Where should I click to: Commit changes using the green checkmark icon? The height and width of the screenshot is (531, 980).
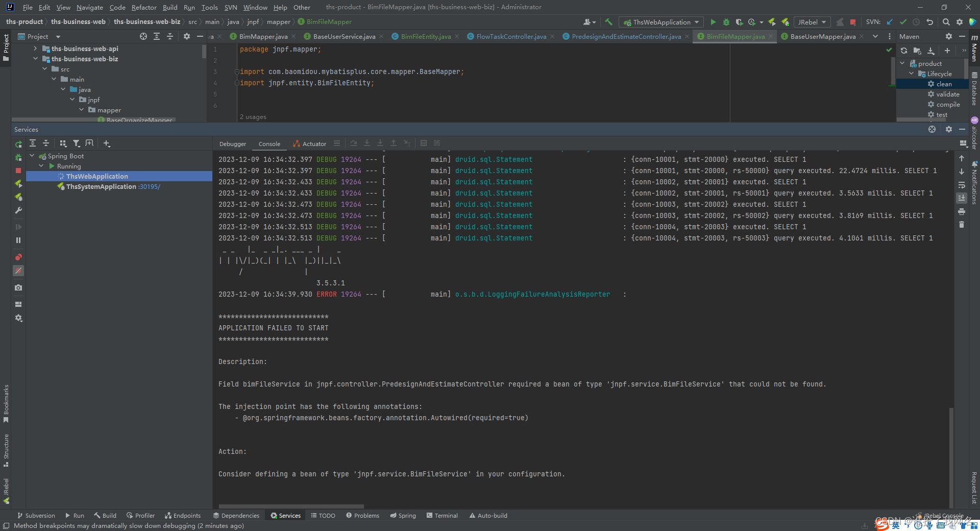tap(902, 22)
